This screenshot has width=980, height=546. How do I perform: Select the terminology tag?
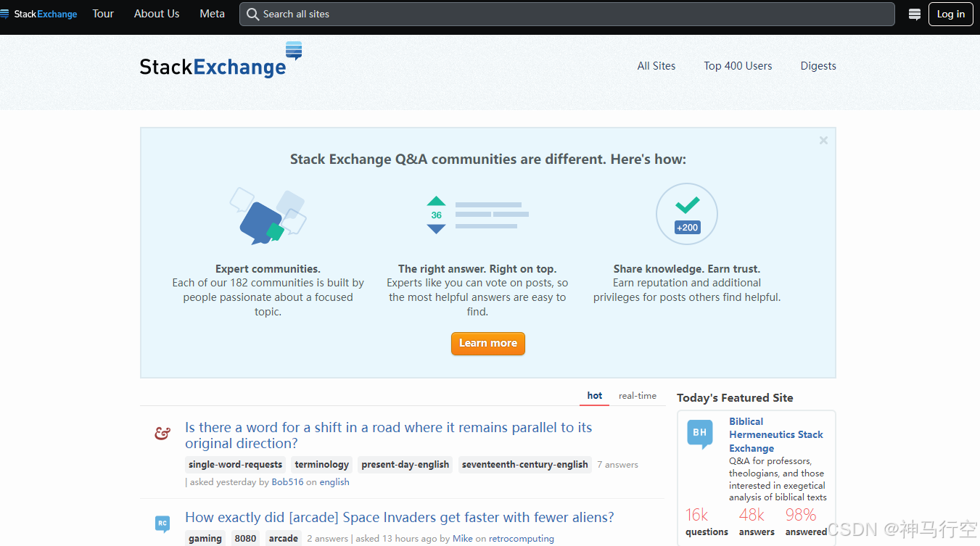(322, 465)
